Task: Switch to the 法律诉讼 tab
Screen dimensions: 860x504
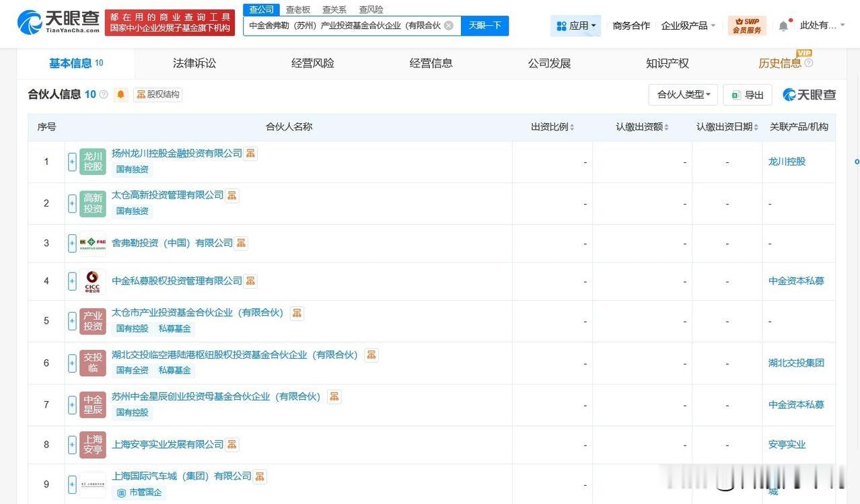Action: click(194, 63)
